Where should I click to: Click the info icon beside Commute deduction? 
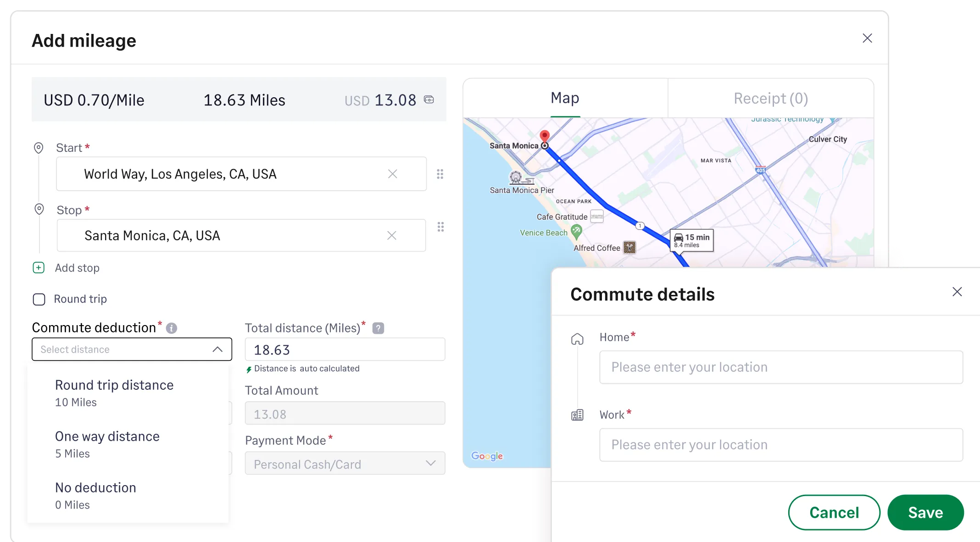171,327
